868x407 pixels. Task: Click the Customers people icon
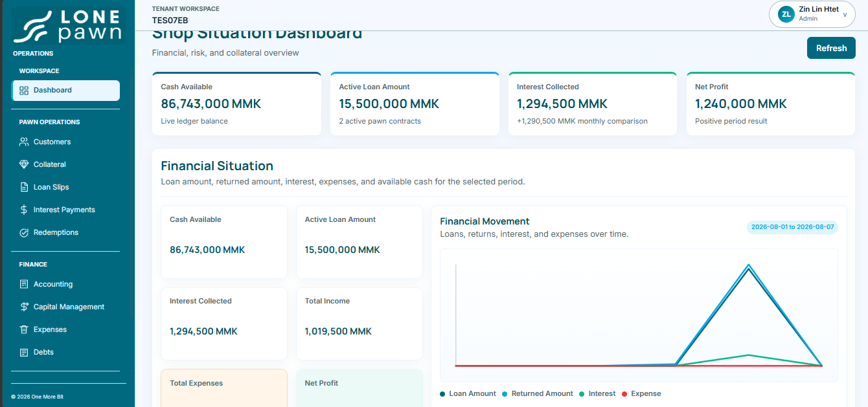[x=24, y=142]
